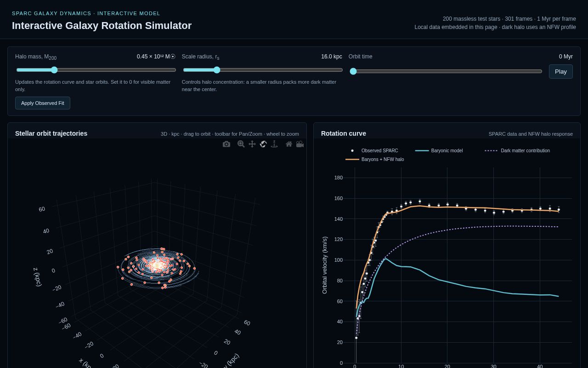Screen dimensions: 588x368
Task: Toggle Baryonic model legend trace
Action: [x=439, y=150]
